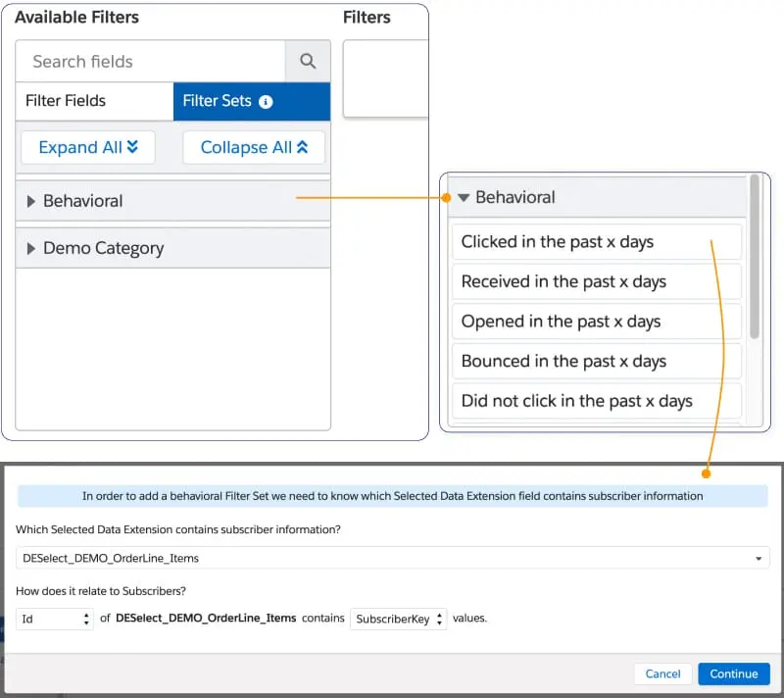Click the search magnifier icon
The height and width of the screenshot is (698, 784).
tap(308, 61)
